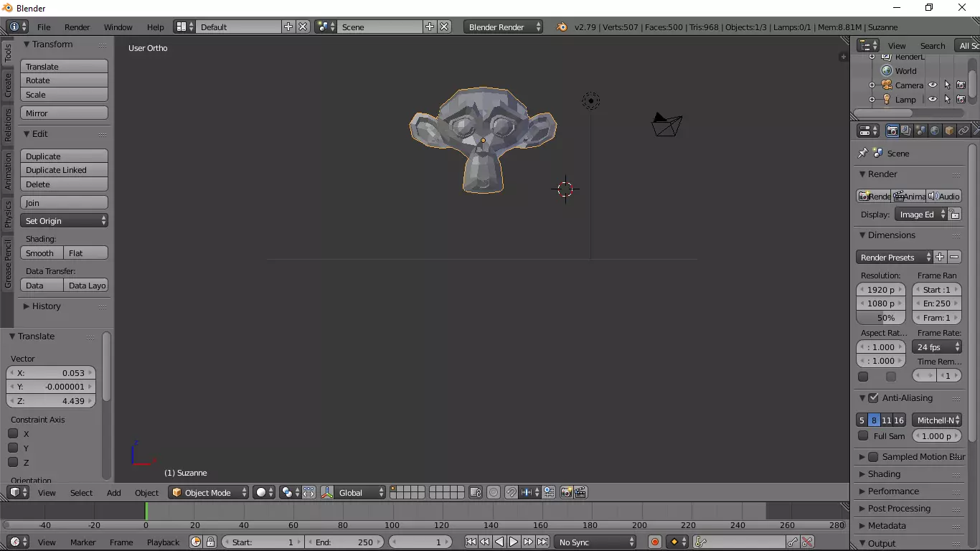
Task: Open the Add menu in 3D view header
Action: [x=113, y=492]
